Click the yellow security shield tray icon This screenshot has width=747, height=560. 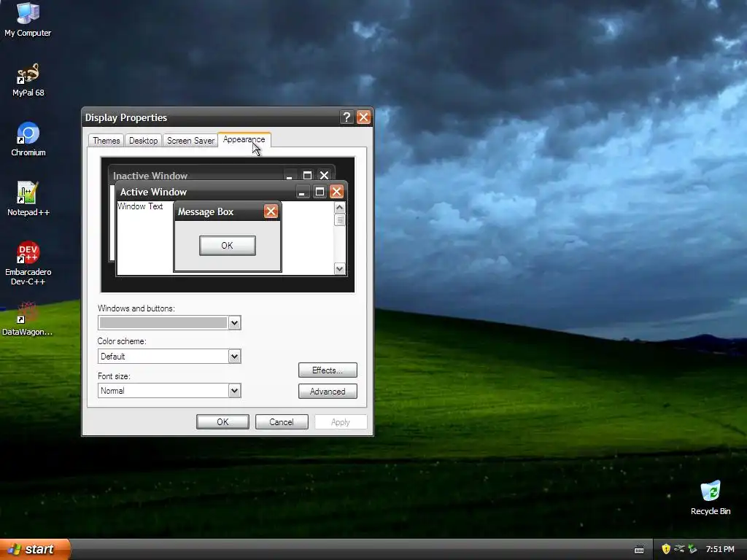665,549
